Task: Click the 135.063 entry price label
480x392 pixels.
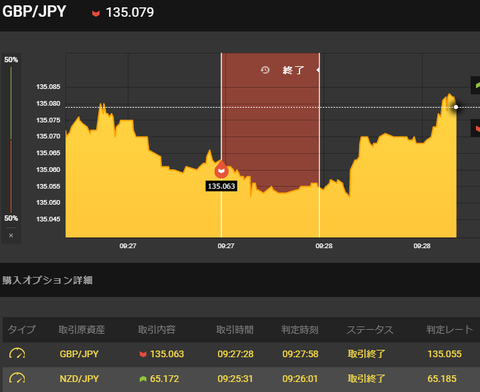Action: [221, 186]
